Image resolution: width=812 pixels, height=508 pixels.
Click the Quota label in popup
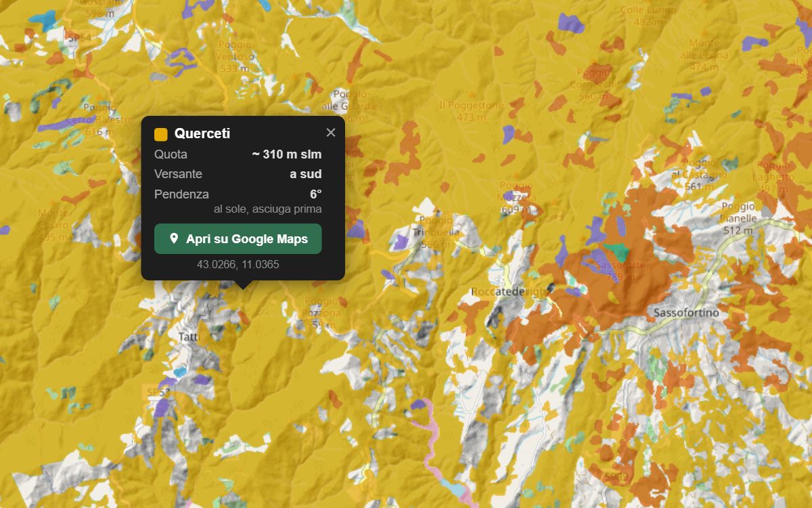(x=171, y=154)
